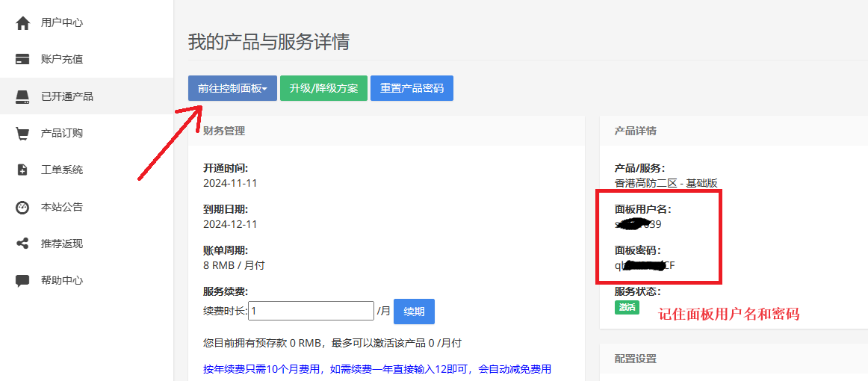Click the chat bubble icon for 帮助中心
Viewport: 868px width, 381px height.
[x=22, y=280]
